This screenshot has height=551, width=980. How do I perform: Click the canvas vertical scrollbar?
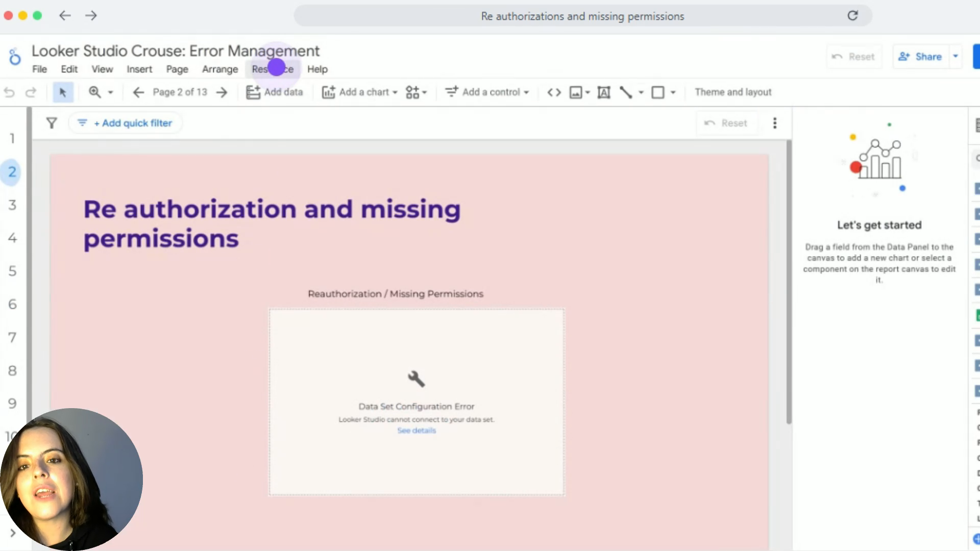click(789, 281)
